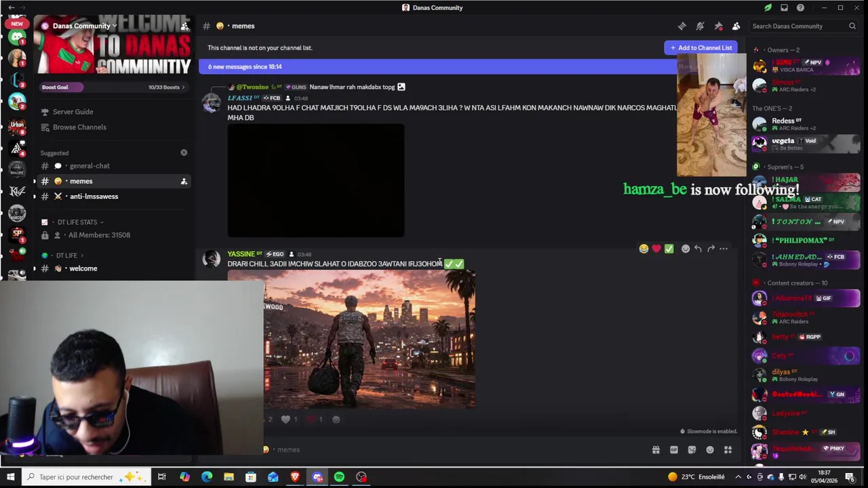The width and height of the screenshot is (868, 488).
Task: Open the GIF picker
Action: [674, 449]
